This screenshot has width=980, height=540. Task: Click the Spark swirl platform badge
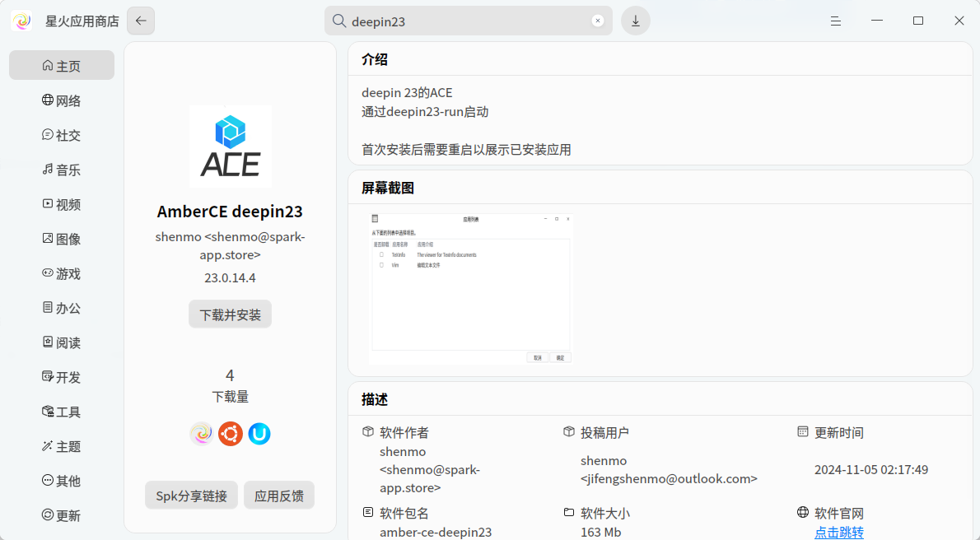pos(201,434)
